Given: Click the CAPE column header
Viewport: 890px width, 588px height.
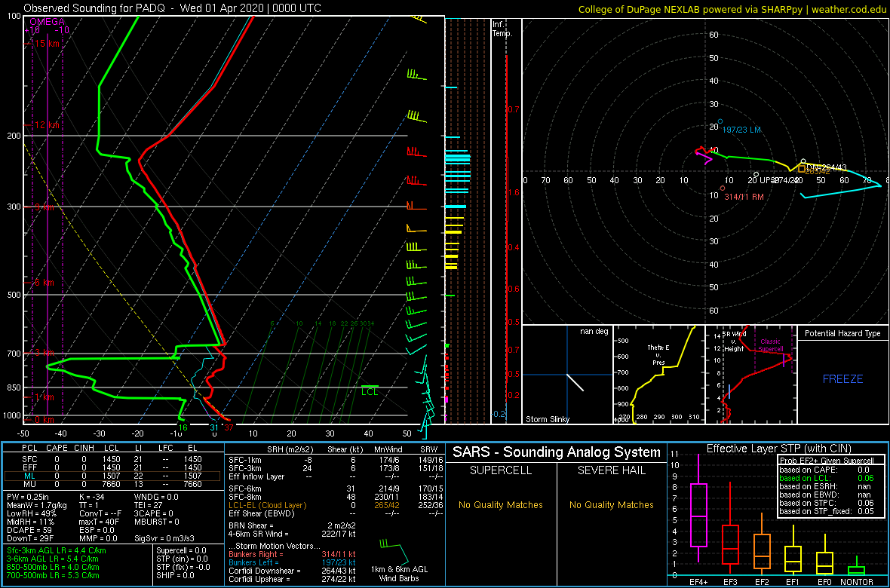Looking at the screenshot, I should click(57, 449).
